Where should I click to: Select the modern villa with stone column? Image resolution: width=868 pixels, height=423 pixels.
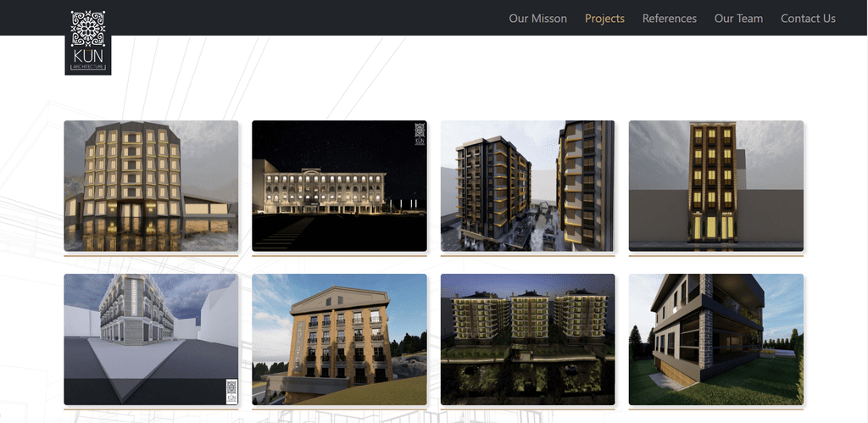click(x=715, y=339)
